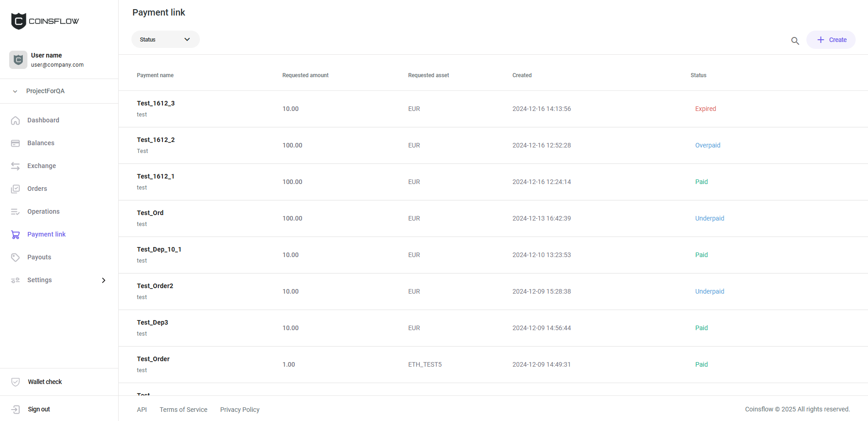Select the Dashboard home icon

pos(16,120)
